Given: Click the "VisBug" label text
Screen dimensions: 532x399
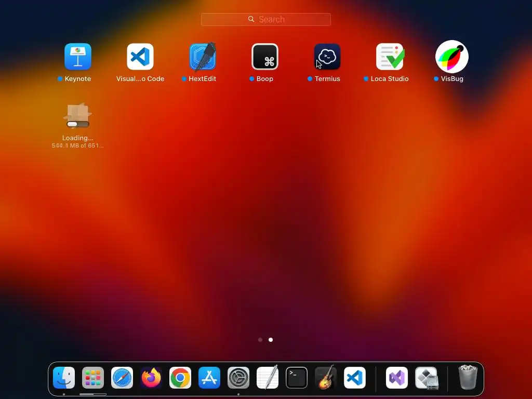Looking at the screenshot, I should click(452, 79).
